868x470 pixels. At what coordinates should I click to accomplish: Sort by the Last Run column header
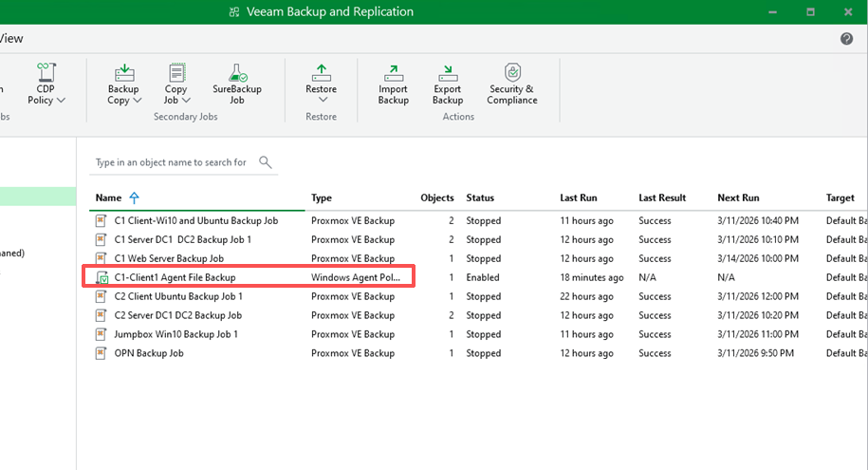(579, 197)
